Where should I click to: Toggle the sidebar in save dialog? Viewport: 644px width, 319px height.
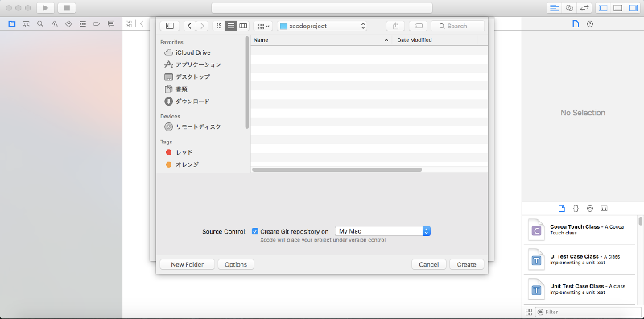[170, 26]
